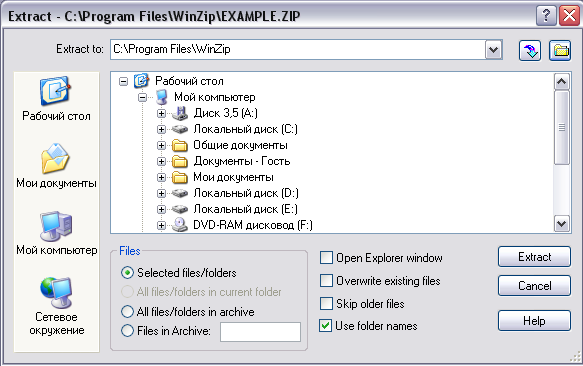Collapse the Рабочий стол tree node

(123, 81)
